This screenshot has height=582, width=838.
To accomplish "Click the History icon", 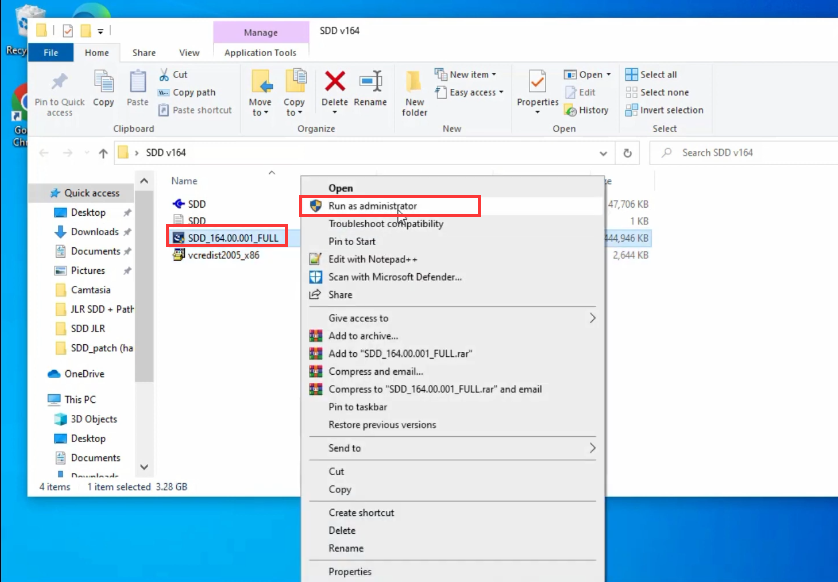I will point(570,110).
